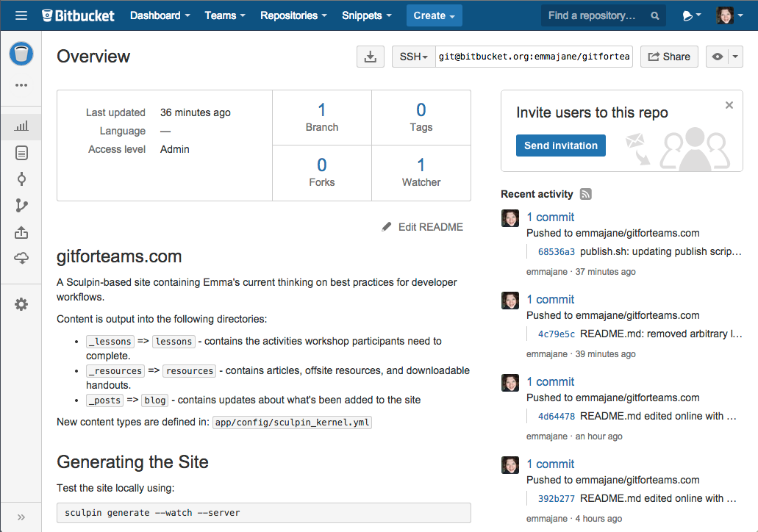
Task: Open the Teams menu
Action: point(224,14)
